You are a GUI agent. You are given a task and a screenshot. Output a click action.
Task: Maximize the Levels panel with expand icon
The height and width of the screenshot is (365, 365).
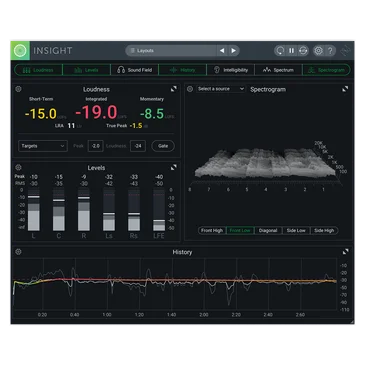[174, 167]
